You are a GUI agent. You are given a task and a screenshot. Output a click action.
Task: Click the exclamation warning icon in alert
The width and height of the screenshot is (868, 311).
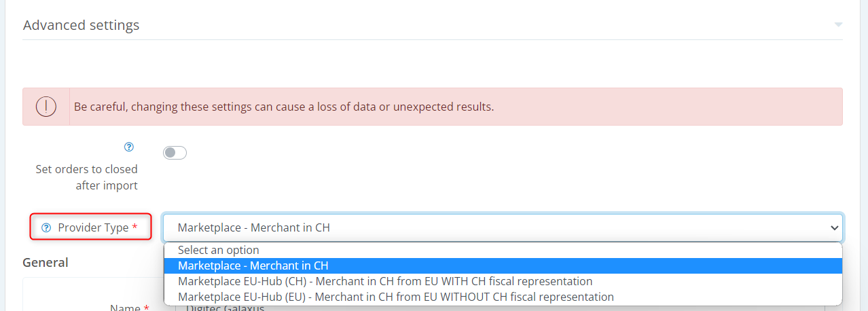coord(46,107)
